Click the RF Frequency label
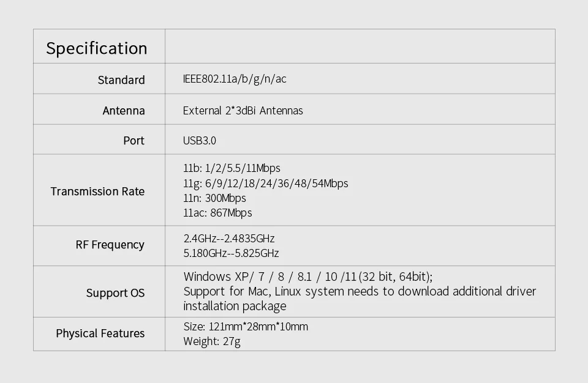Viewport: 588px width, 383px height. coord(110,245)
